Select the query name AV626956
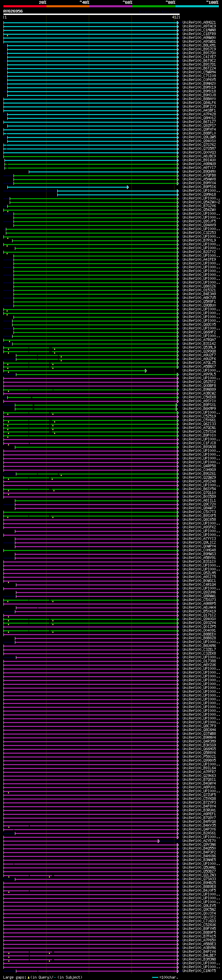This screenshot has width=222, height=980. [13, 11]
